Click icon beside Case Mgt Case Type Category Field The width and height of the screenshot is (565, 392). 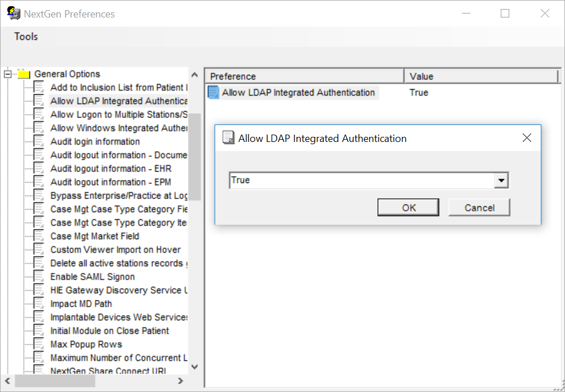pyautogui.click(x=38, y=209)
